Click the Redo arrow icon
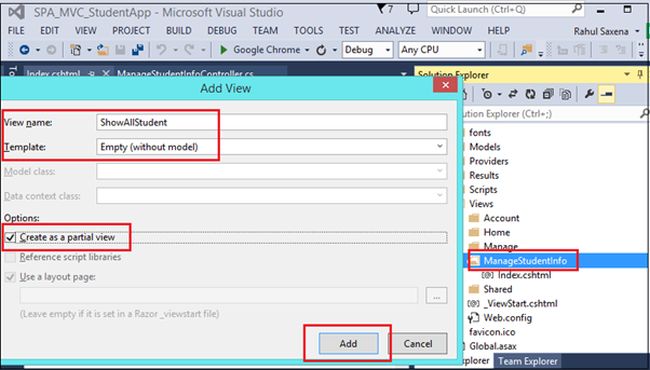 (189, 50)
